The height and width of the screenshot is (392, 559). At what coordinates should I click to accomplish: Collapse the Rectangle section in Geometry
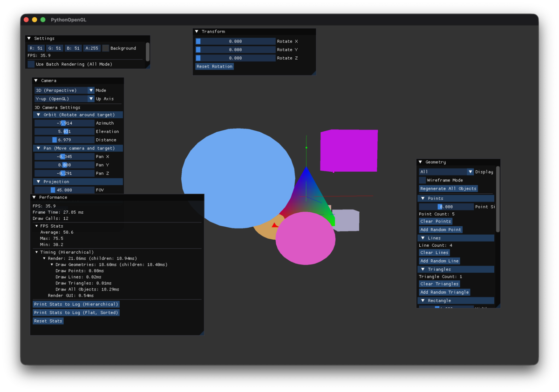tap(456, 301)
